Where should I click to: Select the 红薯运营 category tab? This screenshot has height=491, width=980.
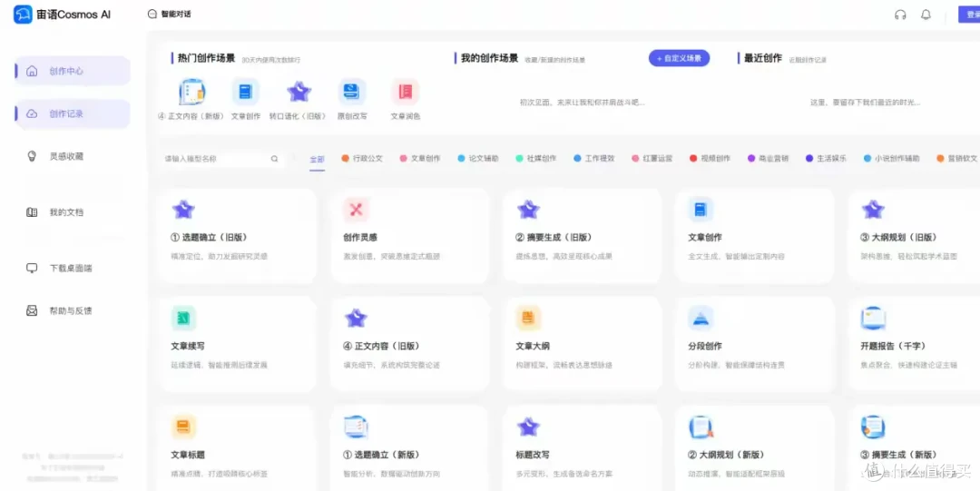(x=652, y=159)
